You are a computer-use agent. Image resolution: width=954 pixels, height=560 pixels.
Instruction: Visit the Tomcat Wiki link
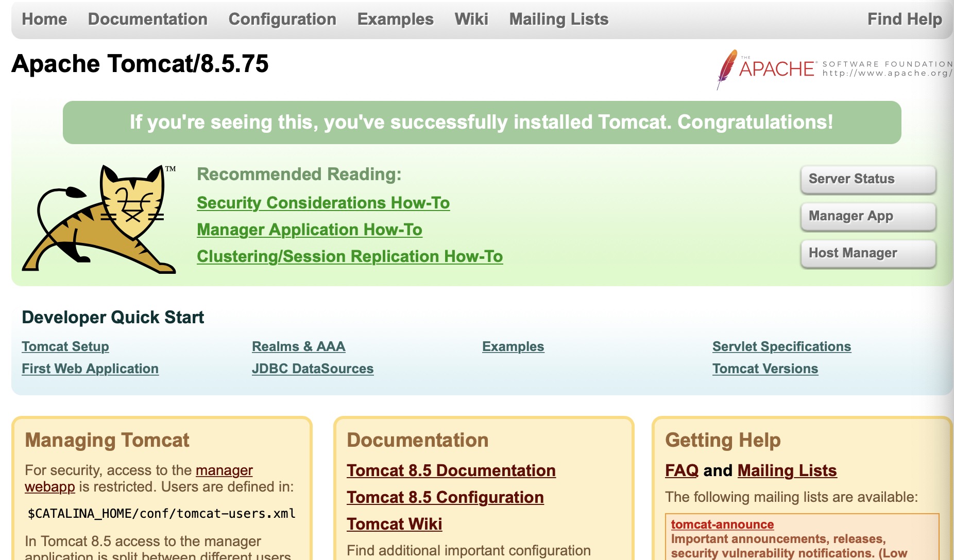pyautogui.click(x=395, y=524)
